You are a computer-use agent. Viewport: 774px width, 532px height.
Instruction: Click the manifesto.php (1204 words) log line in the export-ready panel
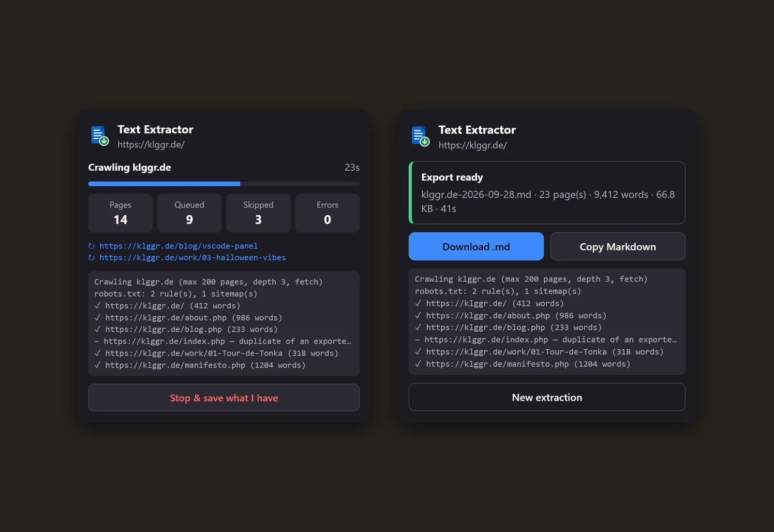point(523,364)
